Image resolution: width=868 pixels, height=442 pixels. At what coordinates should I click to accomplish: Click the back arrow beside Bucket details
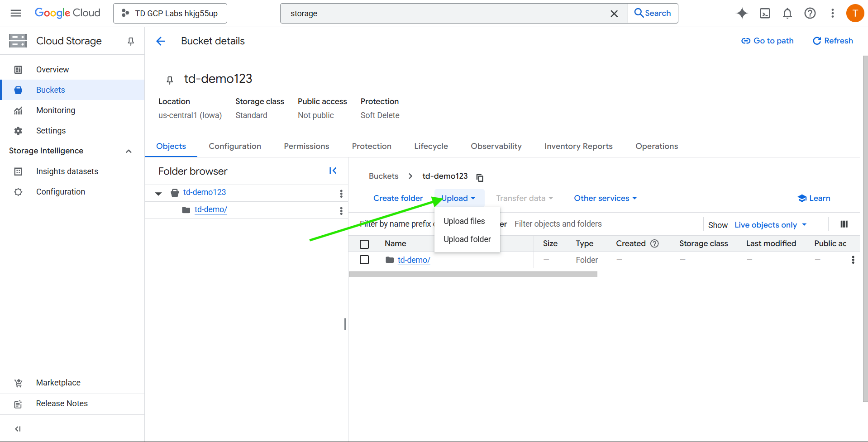[161, 41]
